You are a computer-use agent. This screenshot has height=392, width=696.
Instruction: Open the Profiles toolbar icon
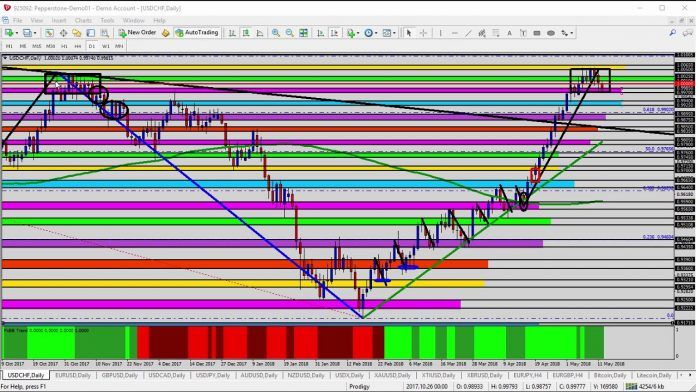click(27, 33)
